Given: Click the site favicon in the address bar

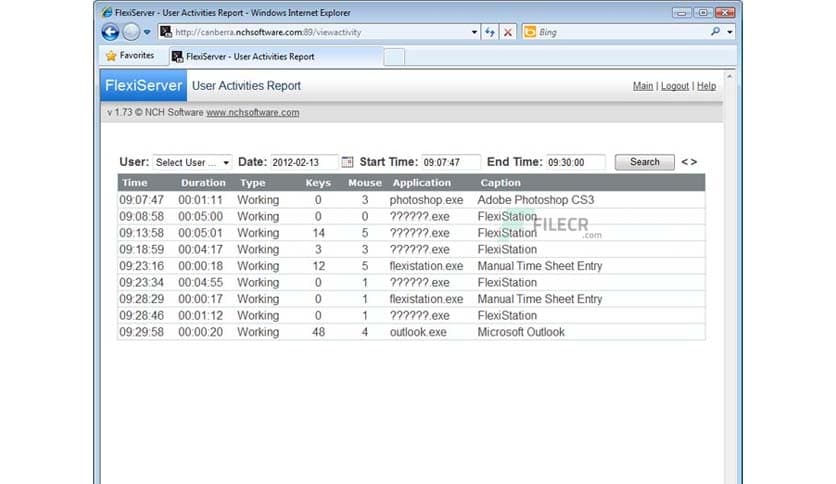Looking at the screenshot, I should [166, 31].
